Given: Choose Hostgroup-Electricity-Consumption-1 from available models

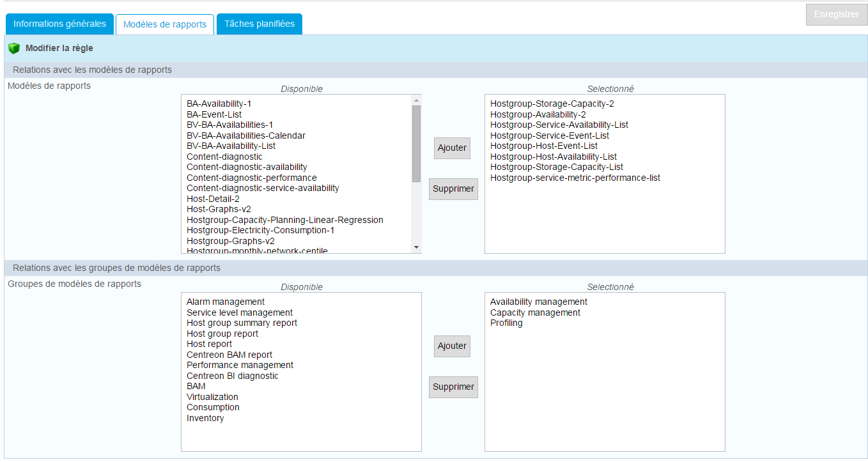Looking at the screenshot, I should [260, 230].
